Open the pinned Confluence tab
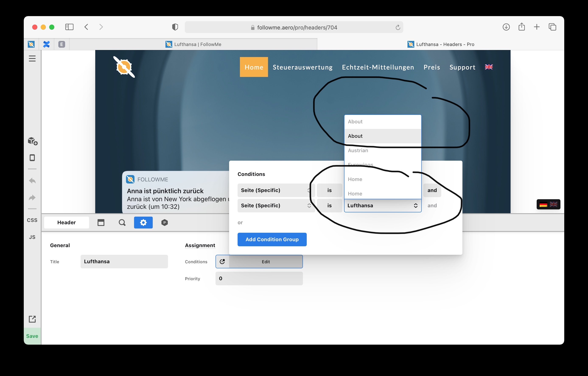The image size is (588, 376). [x=46, y=44]
